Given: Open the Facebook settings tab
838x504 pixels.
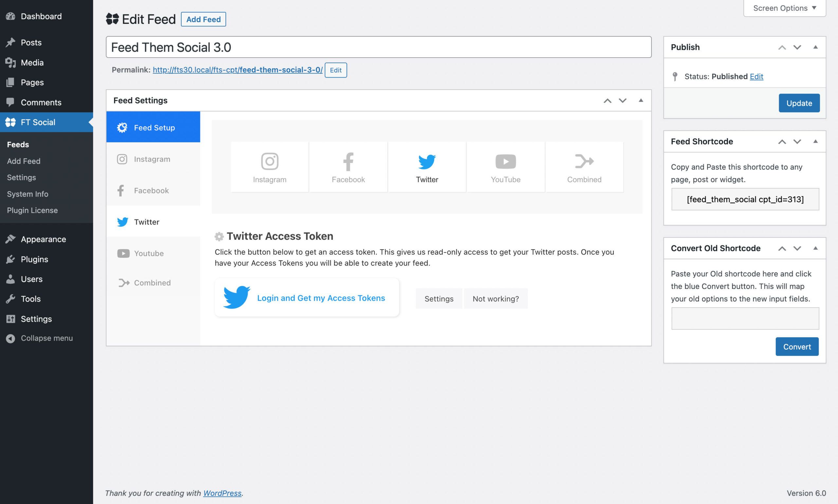Looking at the screenshot, I should pyautogui.click(x=153, y=190).
